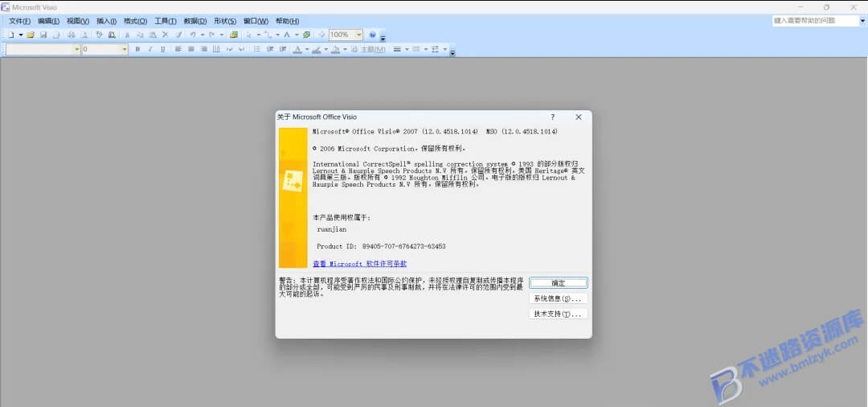Select the Connector tool icon
This screenshot has width=868, height=407.
coord(268,35)
